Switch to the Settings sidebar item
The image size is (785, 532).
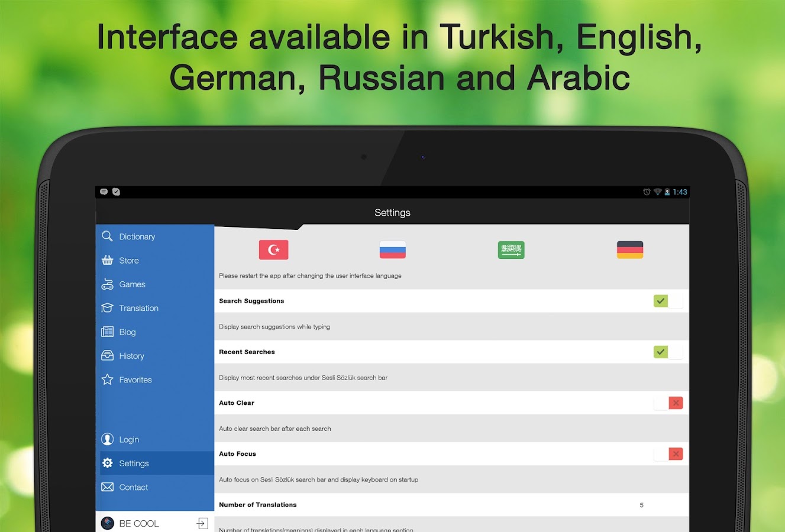click(134, 463)
